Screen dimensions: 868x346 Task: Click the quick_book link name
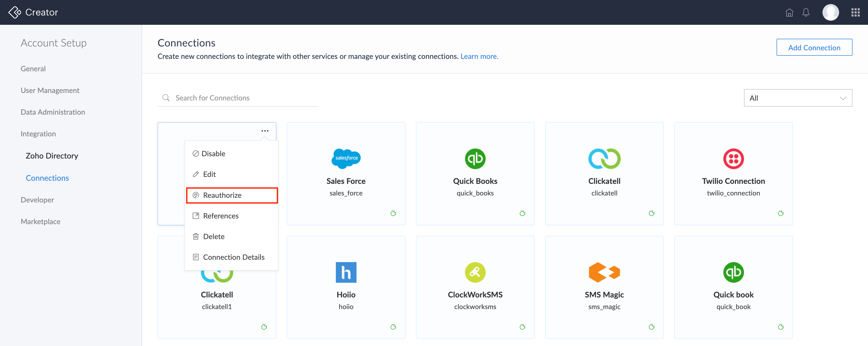[x=733, y=307]
